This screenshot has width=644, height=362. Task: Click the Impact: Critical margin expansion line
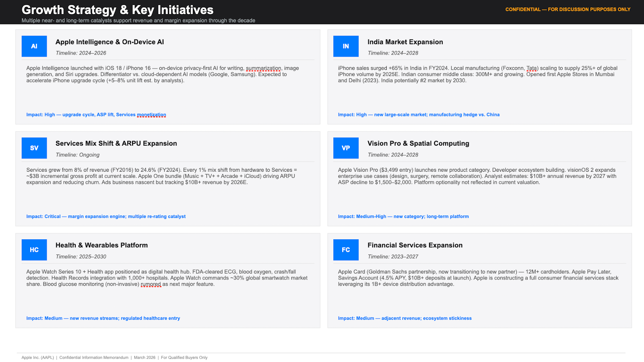point(106,216)
